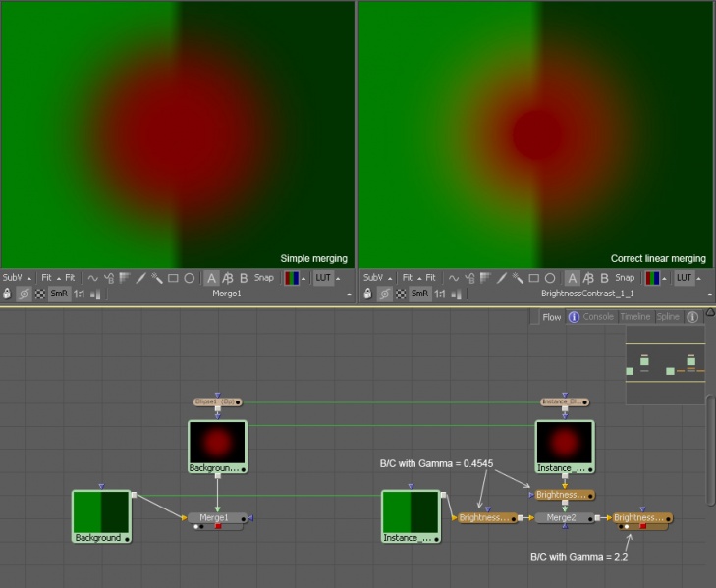Click the A|B split wipe icon in the right viewer
The image size is (716, 588).
click(x=588, y=278)
